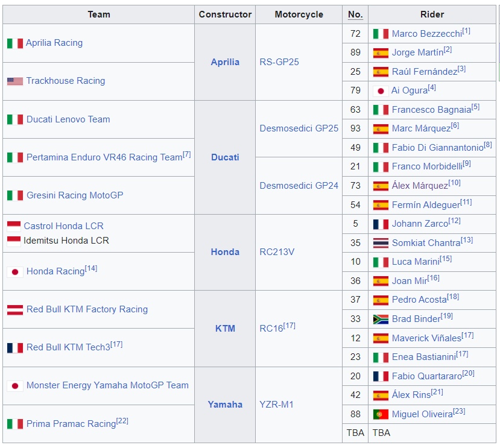
Task: Click the Japanese flag next to Ai Ogura
Action: tap(380, 91)
